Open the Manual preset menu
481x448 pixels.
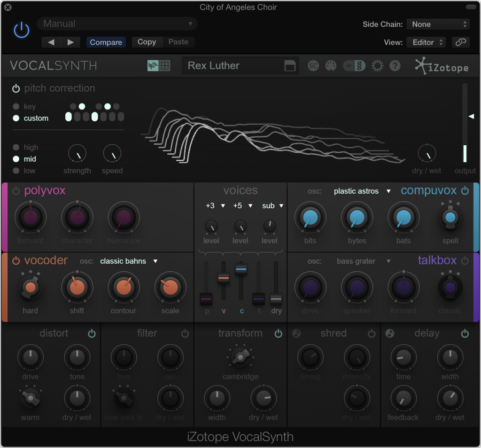117,24
